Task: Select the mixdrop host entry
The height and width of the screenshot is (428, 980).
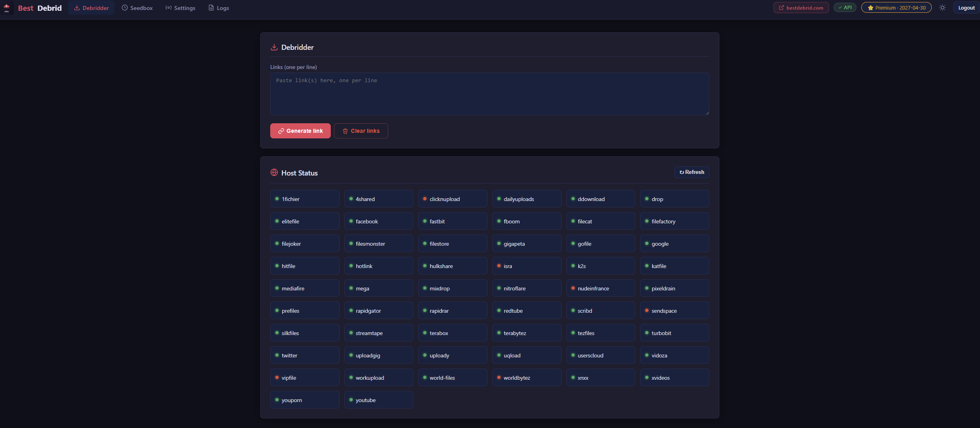Action: pos(453,288)
